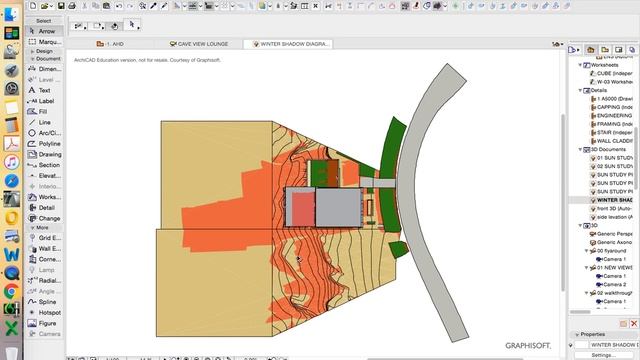Switch Navigator to Layout Book
This screenshot has height=360, width=640.
pyautogui.click(x=619, y=50)
